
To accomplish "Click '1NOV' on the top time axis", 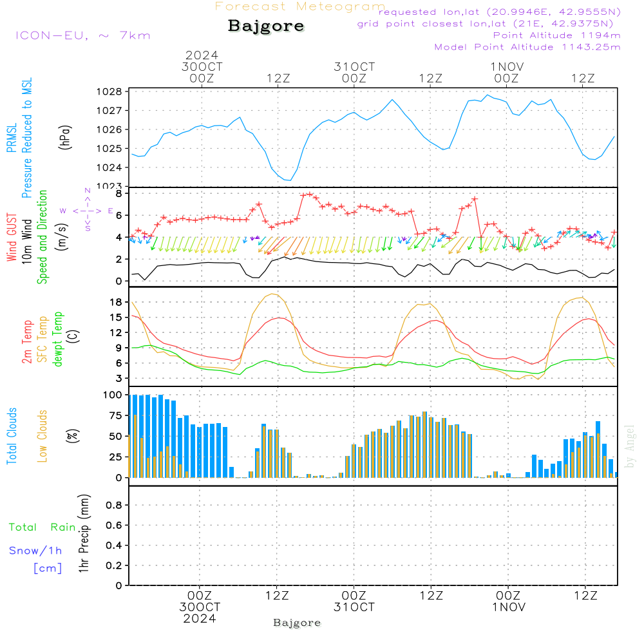I will 507,67.
